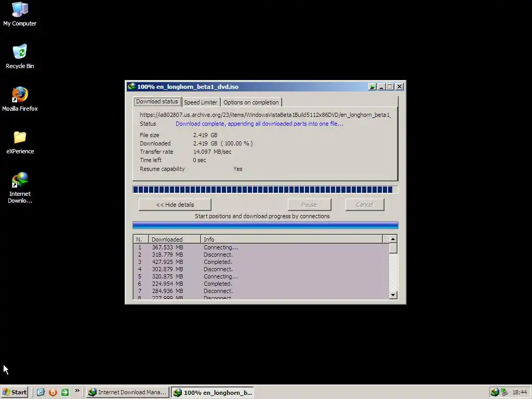Click the orange round Quick Launch icon
The height and width of the screenshot is (399, 532).
point(52,392)
